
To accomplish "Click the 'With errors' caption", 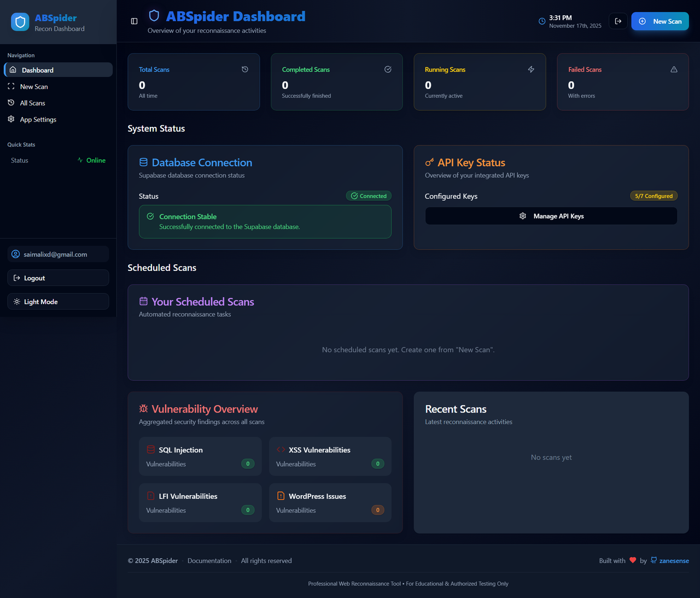I will [581, 96].
